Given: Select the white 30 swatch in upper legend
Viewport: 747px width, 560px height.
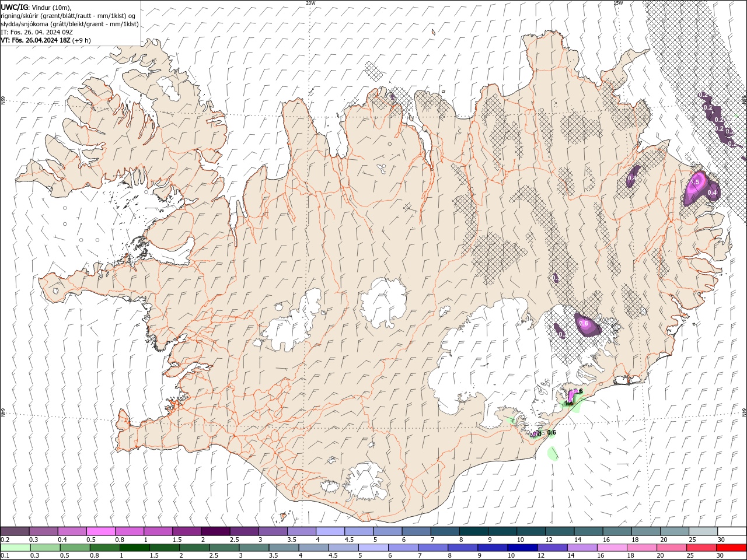Looking at the screenshot, I should tap(731, 531).
